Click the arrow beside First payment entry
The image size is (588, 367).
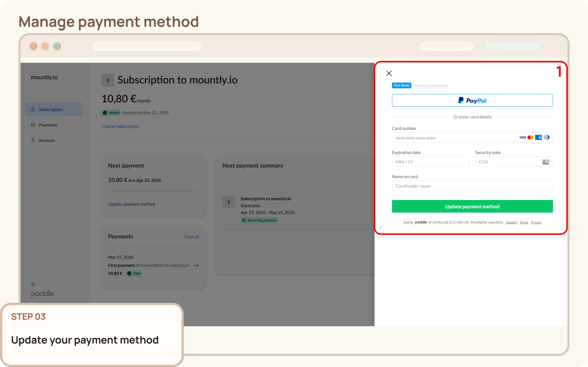[x=196, y=265]
